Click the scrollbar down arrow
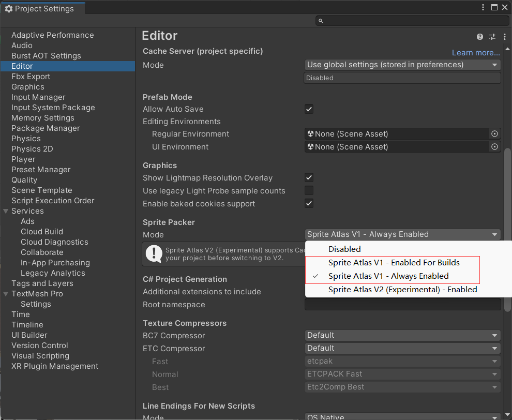 [507, 415]
